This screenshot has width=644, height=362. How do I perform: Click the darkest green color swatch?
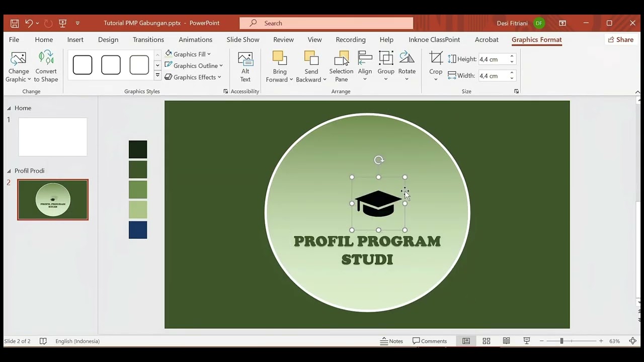138,149
